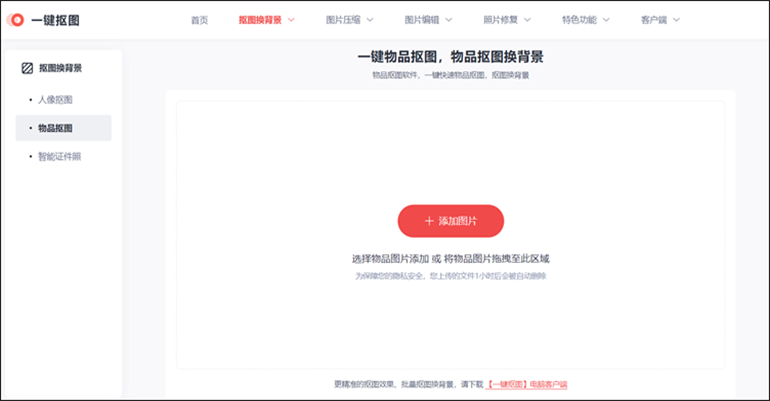Click the privacy notice about 1小时 deletion
Viewport: 770px width, 401px height.
[x=450, y=276]
